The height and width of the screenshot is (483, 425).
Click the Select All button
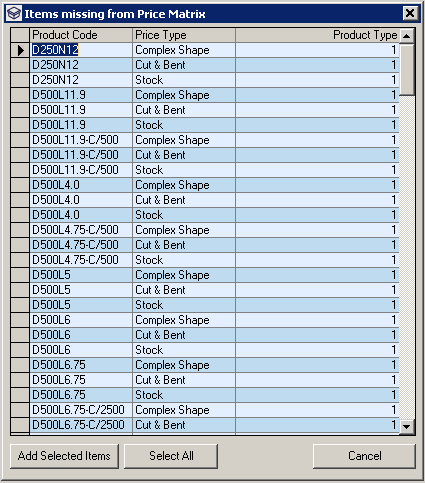(x=171, y=456)
